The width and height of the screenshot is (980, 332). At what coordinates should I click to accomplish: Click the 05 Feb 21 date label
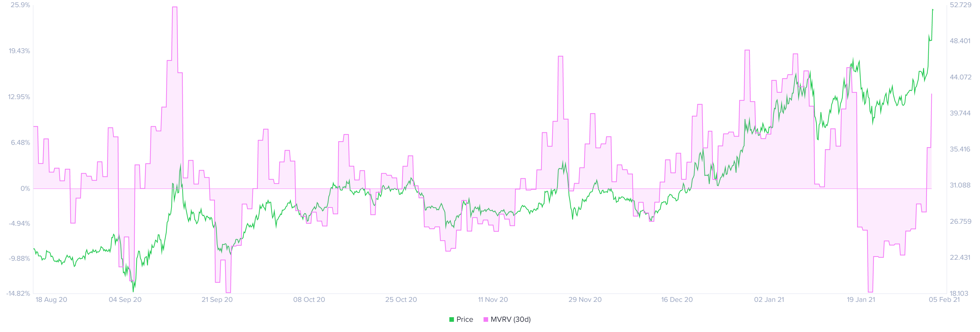pyautogui.click(x=944, y=300)
